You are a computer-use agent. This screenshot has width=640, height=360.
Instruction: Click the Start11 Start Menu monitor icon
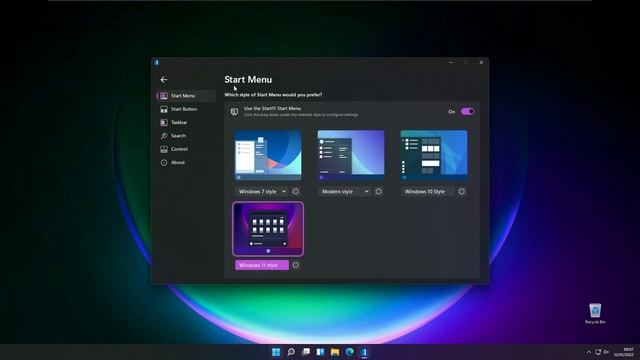pos(234,112)
